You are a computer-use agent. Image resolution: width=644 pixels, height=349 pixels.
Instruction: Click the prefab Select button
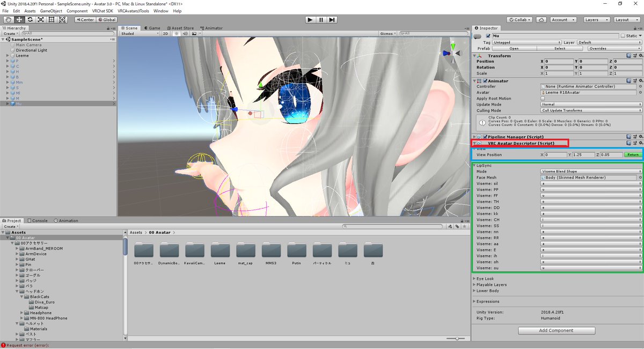(560, 48)
